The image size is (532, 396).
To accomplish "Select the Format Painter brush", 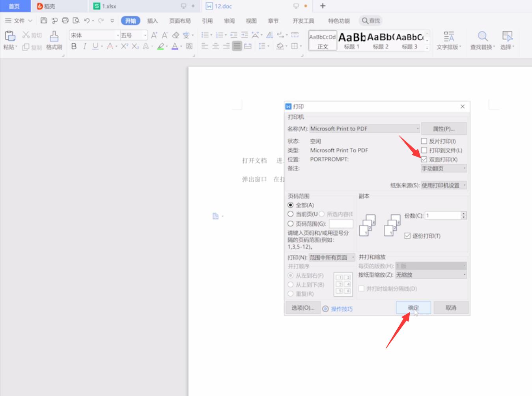I will pos(54,36).
